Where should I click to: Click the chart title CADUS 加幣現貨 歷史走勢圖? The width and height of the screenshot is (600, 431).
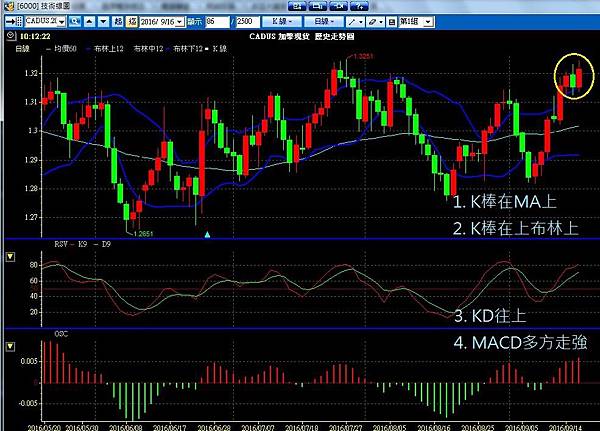[x=302, y=36]
